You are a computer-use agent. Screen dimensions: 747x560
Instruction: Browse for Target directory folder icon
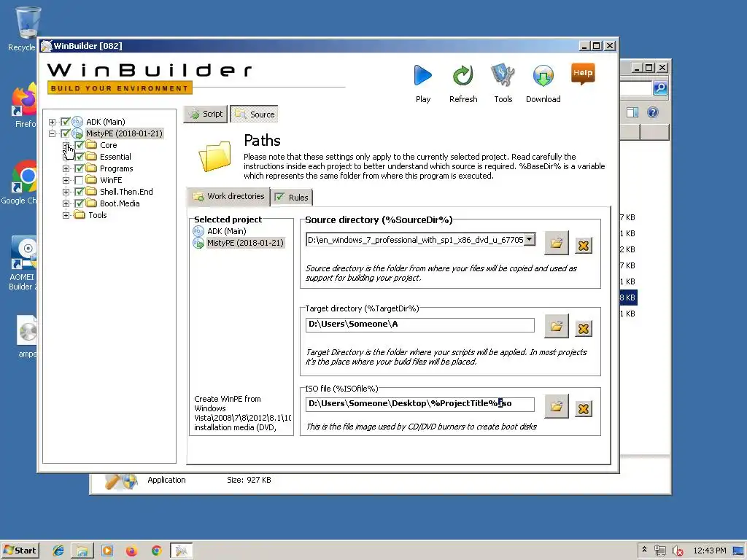pos(557,327)
